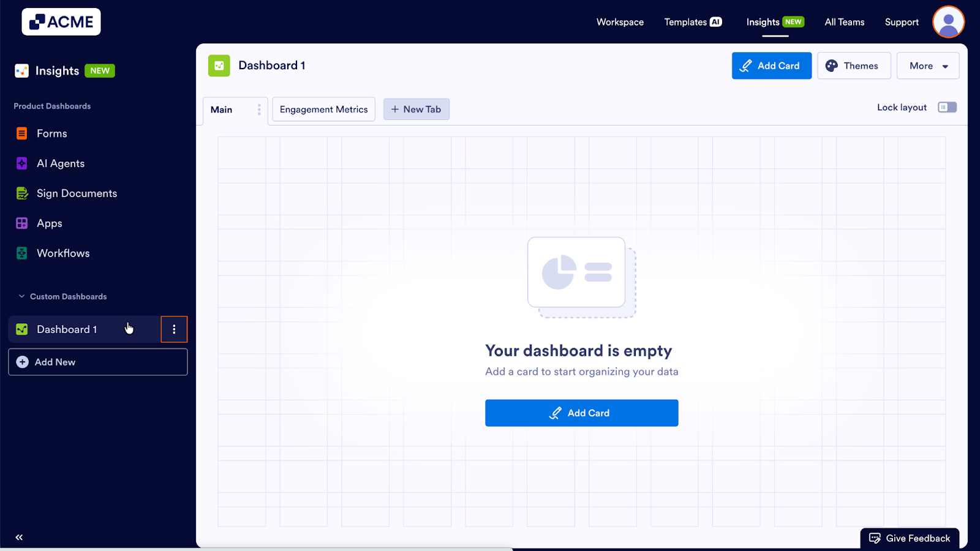Toggle the Lock layout switch
This screenshot has height=551, width=980.
947,107
